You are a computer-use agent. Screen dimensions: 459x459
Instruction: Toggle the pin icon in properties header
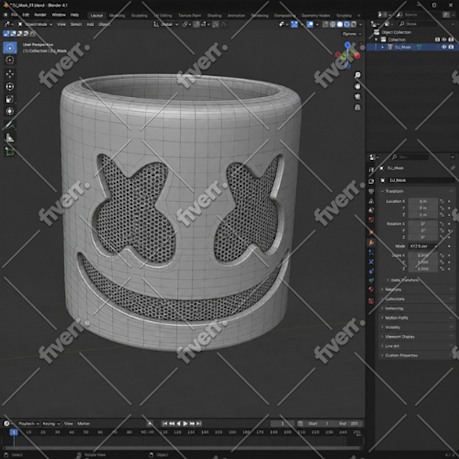[x=452, y=168]
